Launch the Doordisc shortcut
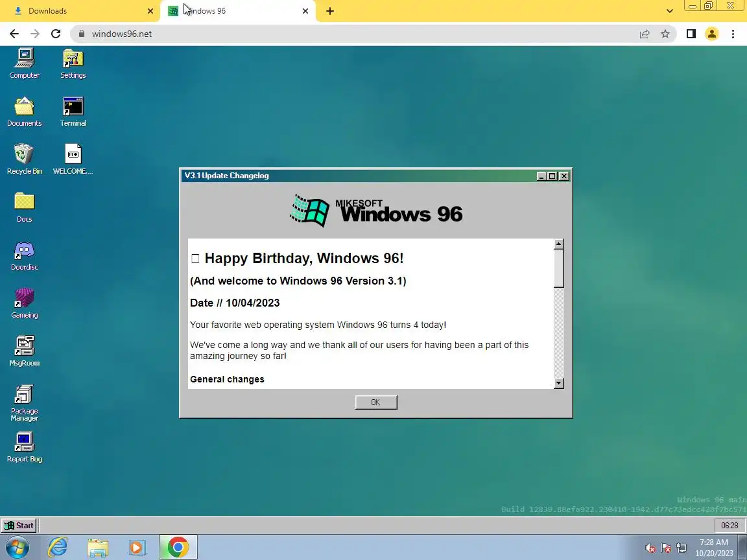 pyautogui.click(x=24, y=256)
